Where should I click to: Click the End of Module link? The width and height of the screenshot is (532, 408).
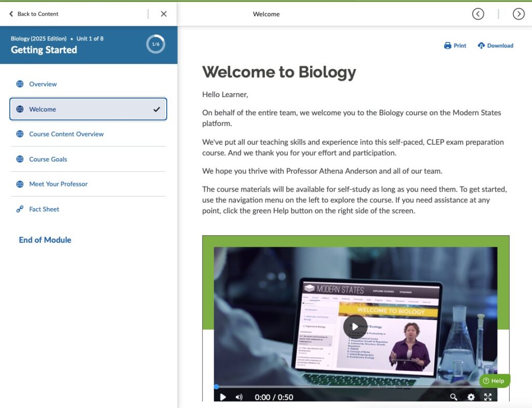(44, 240)
